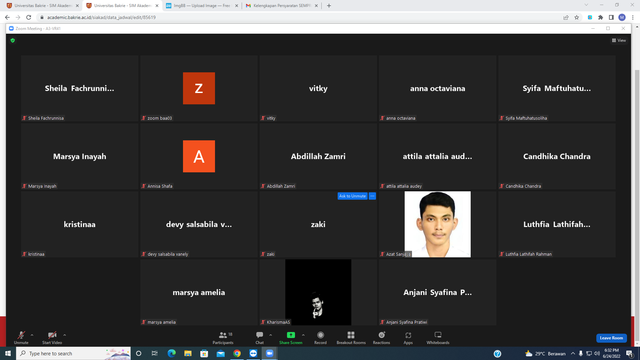Open Whiteboards
The width and height of the screenshot is (640, 360).
(438, 338)
